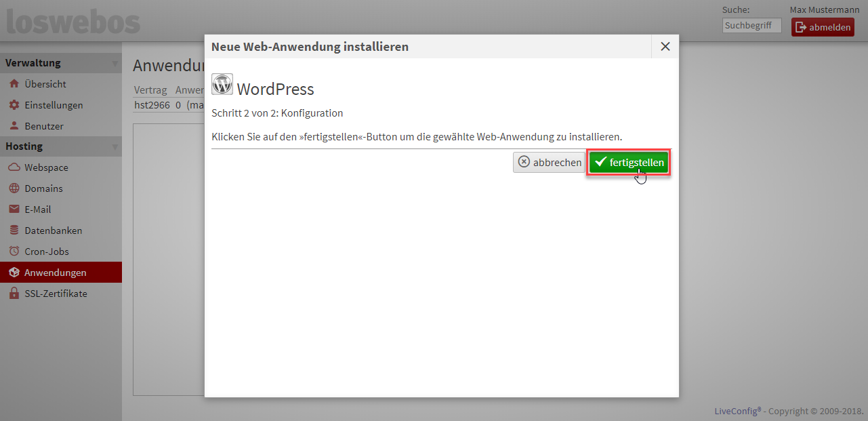Click the Datenbanken database icon

click(x=14, y=230)
